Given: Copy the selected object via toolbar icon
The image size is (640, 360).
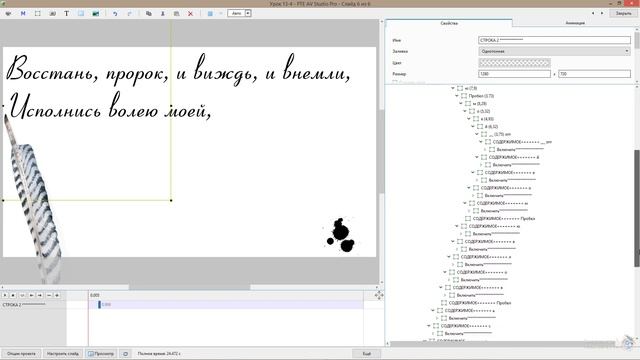Looking at the screenshot, I should point(149,13).
